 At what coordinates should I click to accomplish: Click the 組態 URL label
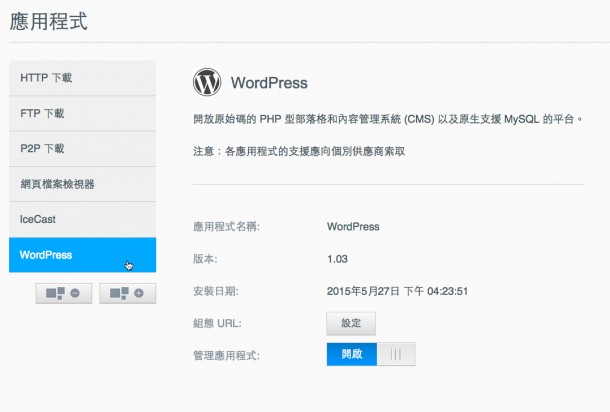coord(217,323)
